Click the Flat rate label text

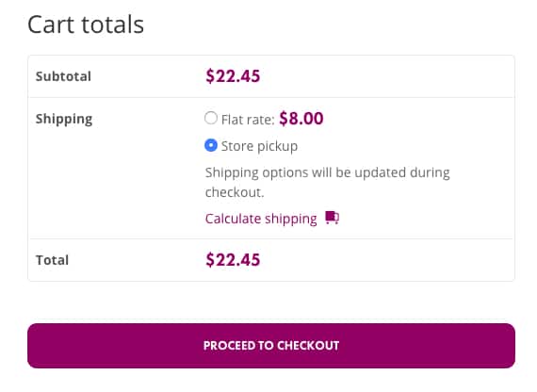point(248,120)
